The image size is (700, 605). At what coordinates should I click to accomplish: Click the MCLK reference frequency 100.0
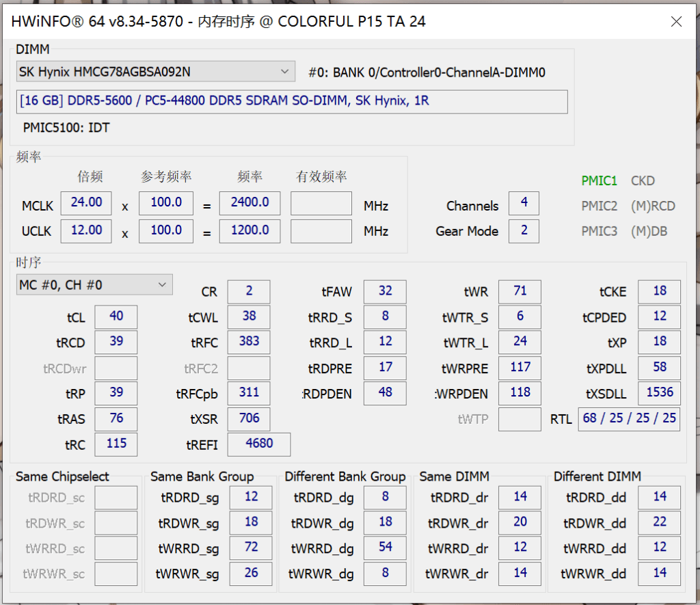[166, 203]
